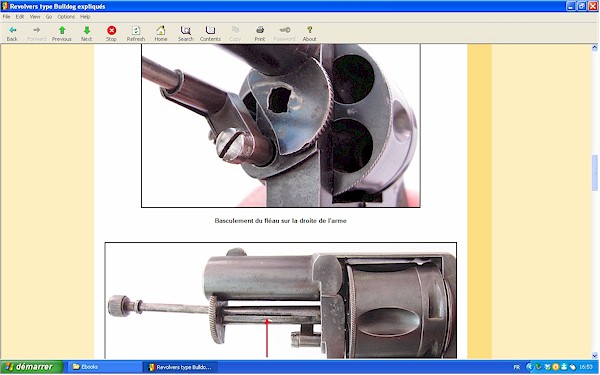
Task: Click the vertical scrollbar thumb
Action: coord(595,173)
